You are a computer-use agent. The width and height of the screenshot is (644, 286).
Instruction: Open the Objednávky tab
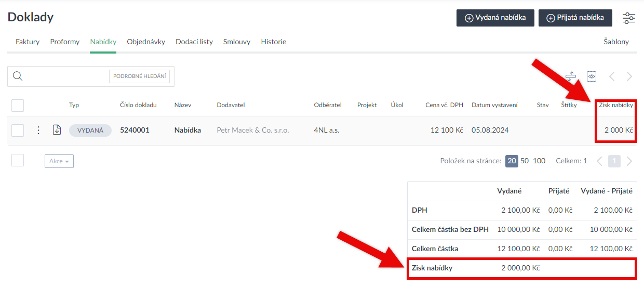146,42
